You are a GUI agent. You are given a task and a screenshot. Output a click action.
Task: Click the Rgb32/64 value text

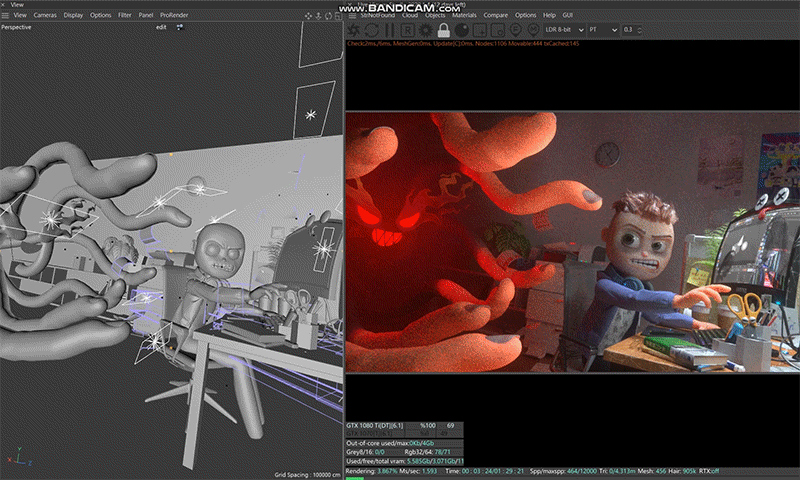428,452
